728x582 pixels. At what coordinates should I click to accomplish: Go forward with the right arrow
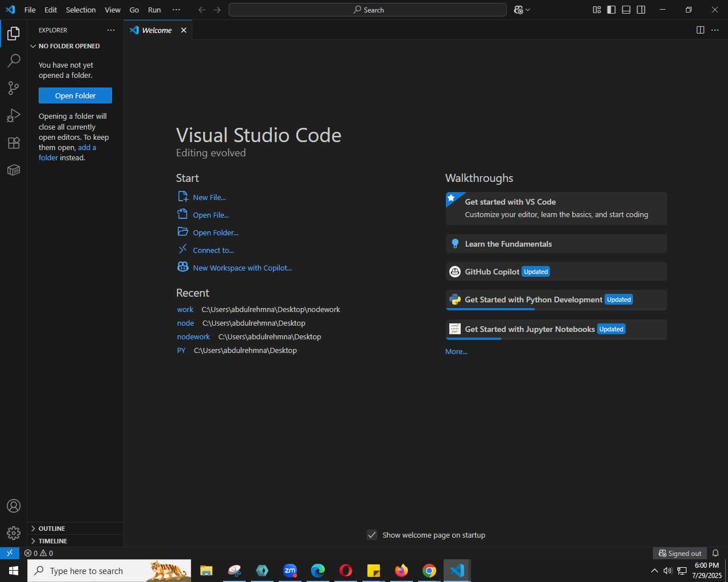(217, 10)
